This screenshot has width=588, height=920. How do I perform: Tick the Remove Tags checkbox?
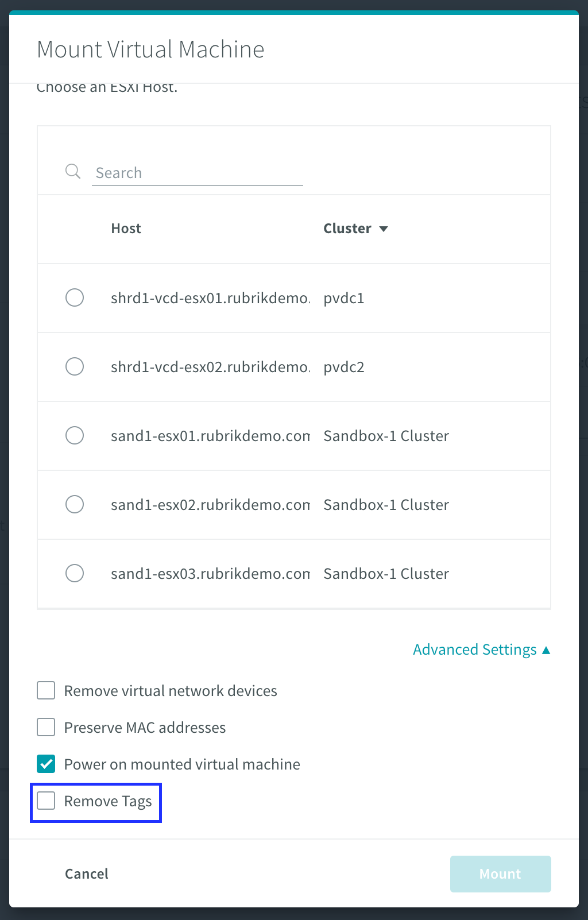tap(46, 801)
